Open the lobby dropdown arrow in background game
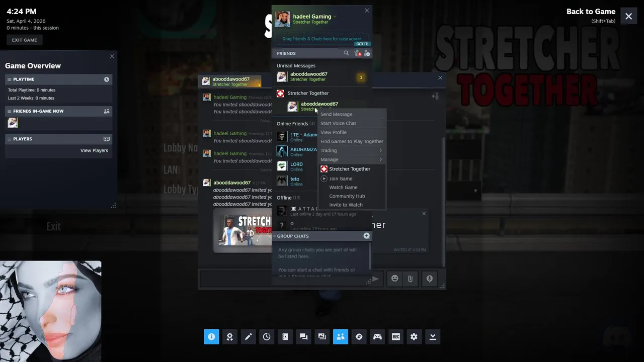 [x=475, y=191]
